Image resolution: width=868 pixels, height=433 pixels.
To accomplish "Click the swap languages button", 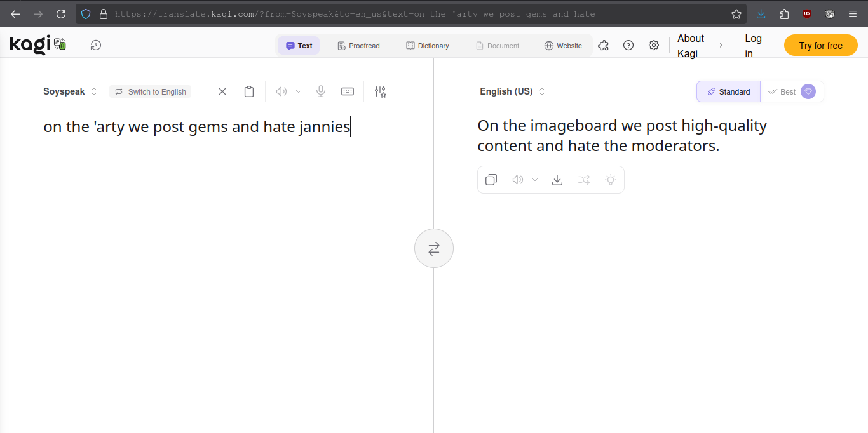I will 434,248.
